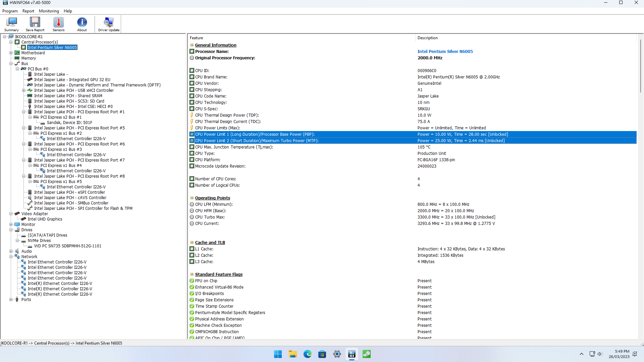Image resolution: width=644 pixels, height=362 pixels.
Task: Click the Monitor icon in tree
Action: click(x=17, y=225)
